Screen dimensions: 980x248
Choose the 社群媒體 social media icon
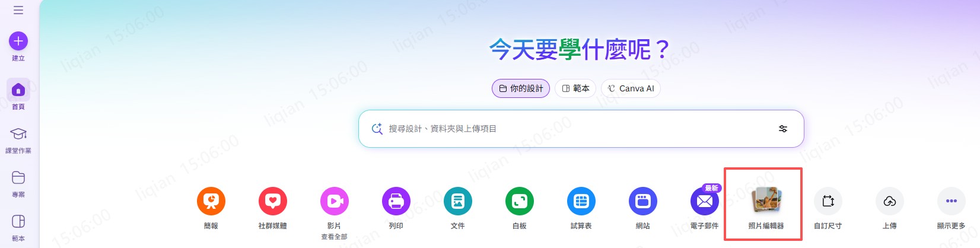click(273, 202)
